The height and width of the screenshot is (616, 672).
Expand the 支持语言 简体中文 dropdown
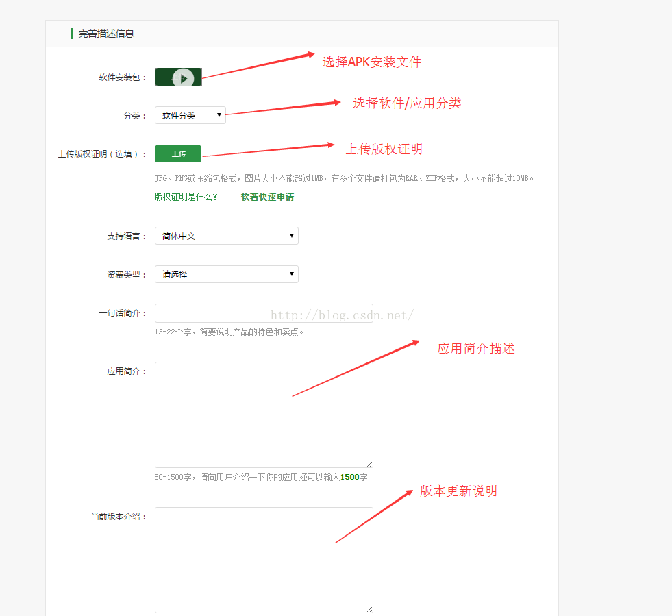226,236
